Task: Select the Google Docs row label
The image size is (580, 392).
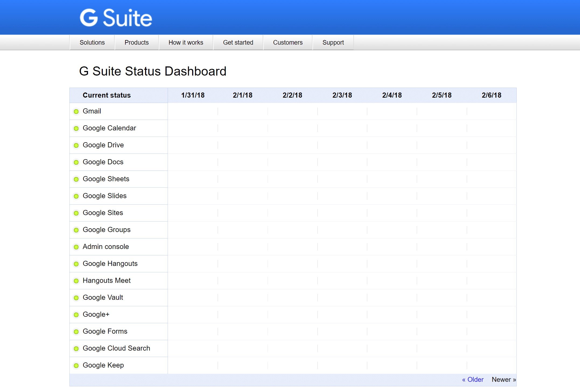Action: tap(103, 162)
